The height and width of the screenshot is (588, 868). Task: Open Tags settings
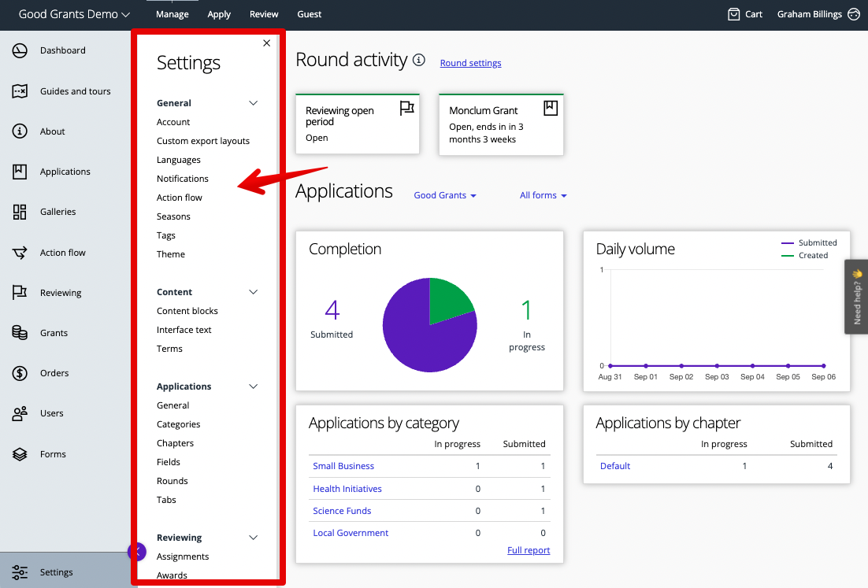click(x=166, y=235)
